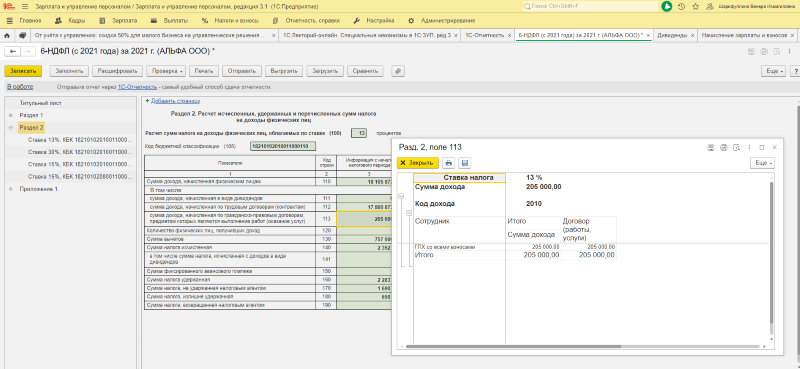Close the Дивиденды tab
This screenshot has height=369, width=800.
(x=692, y=36)
